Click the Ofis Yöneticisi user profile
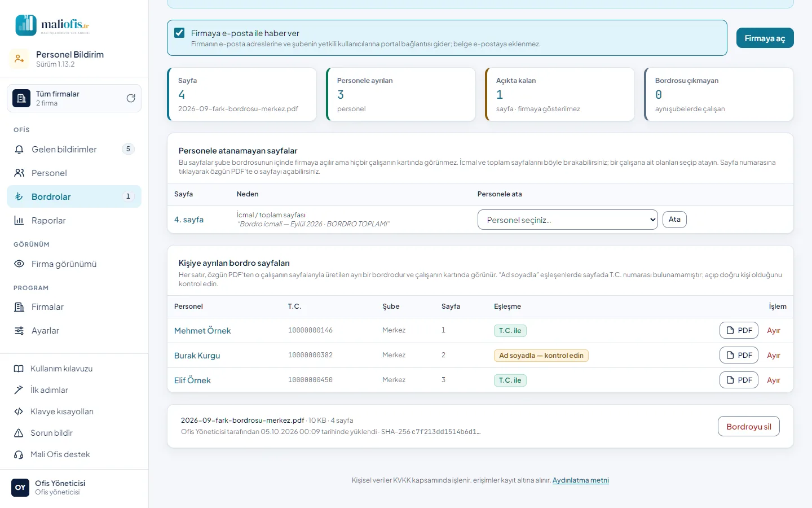 (x=74, y=488)
